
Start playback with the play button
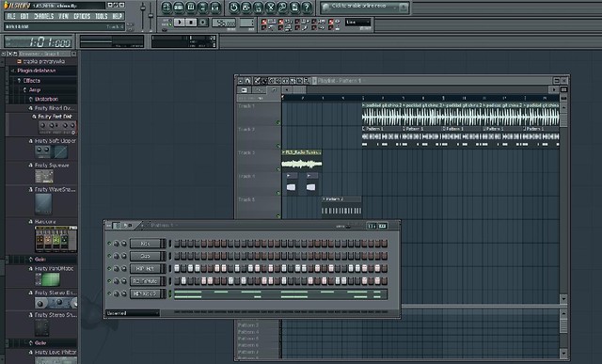[180, 23]
